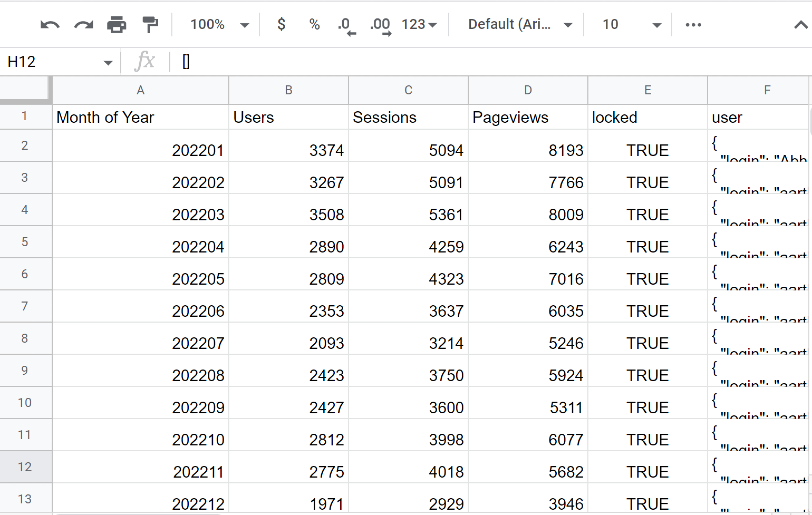Click into the formula bar input

472,62
